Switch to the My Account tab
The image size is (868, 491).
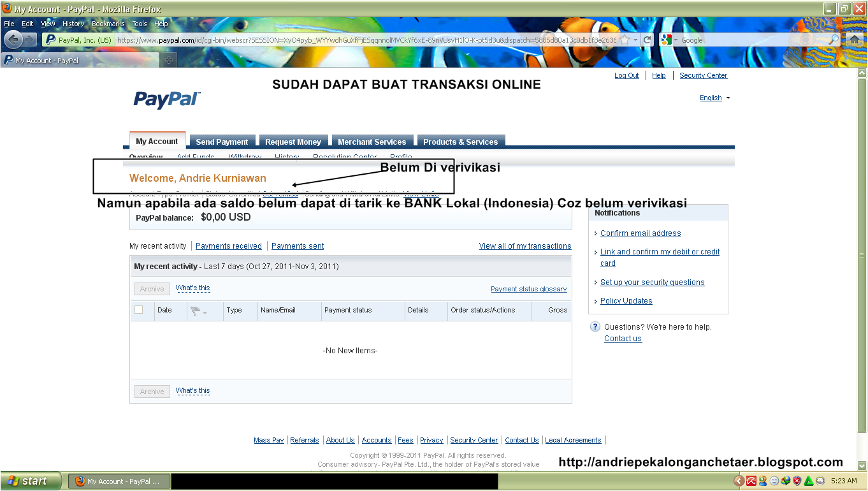157,141
